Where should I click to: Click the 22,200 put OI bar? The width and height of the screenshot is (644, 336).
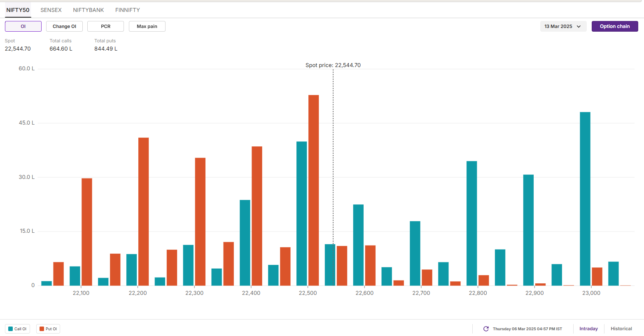(x=143, y=212)
